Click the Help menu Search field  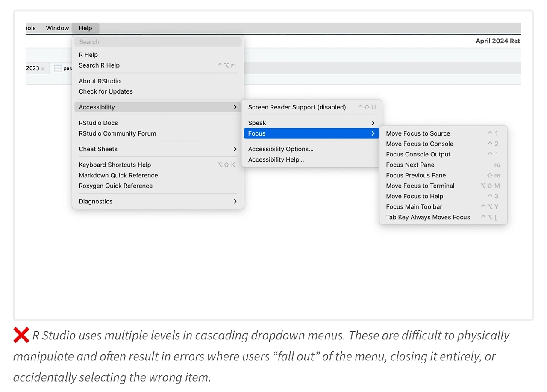tap(158, 42)
